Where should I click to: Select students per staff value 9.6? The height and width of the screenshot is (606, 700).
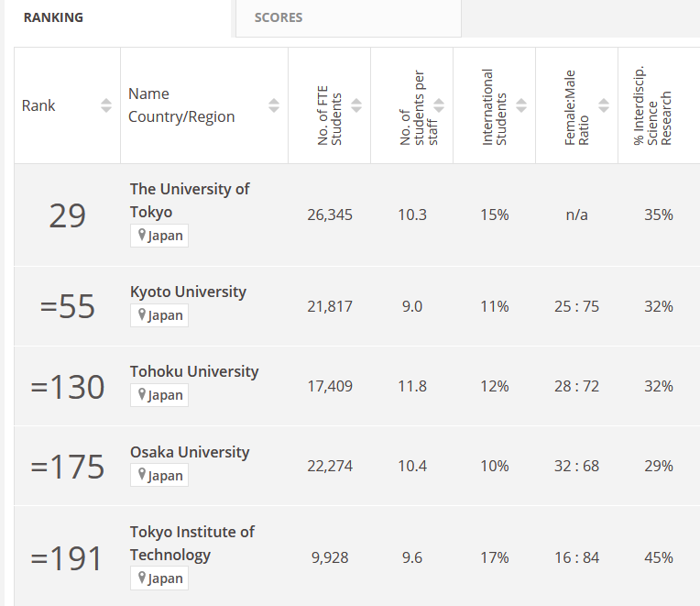[412, 557]
